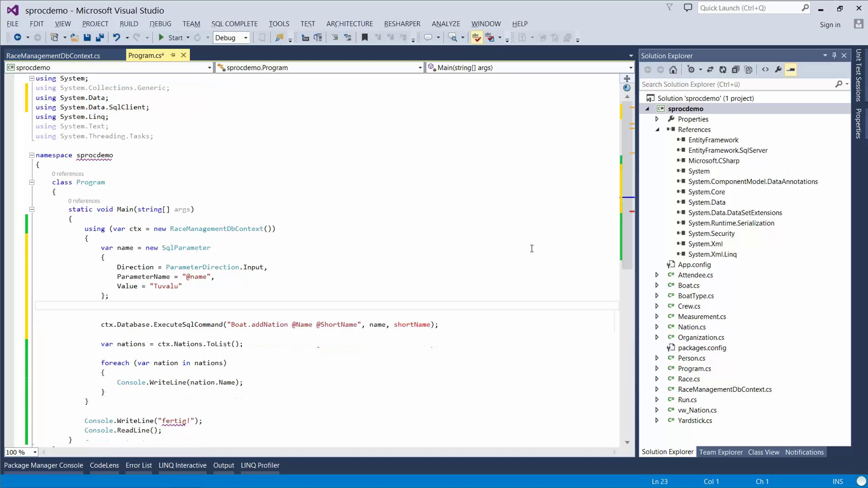Click the Collapse All icon in Solution Explorer
868x488 pixels.
(x=735, y=70)
